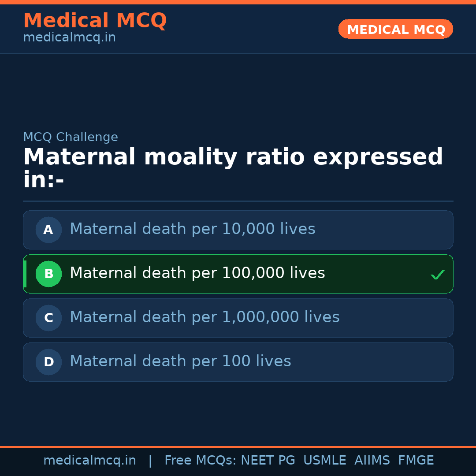Choose answer 'Maternal death per 100,000 lives'

(197, 273)
